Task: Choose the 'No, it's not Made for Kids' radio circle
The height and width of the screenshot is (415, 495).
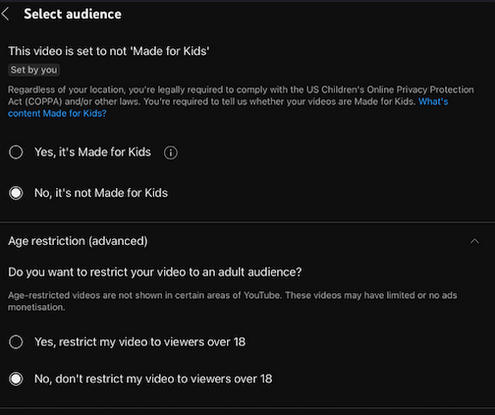Action: point(16,193)
